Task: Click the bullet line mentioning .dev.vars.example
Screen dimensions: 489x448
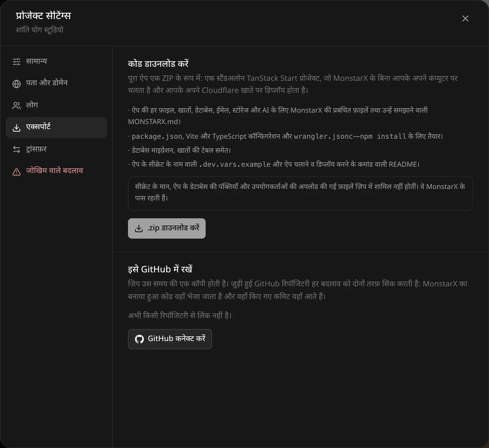Action: (x=274, y=164)
